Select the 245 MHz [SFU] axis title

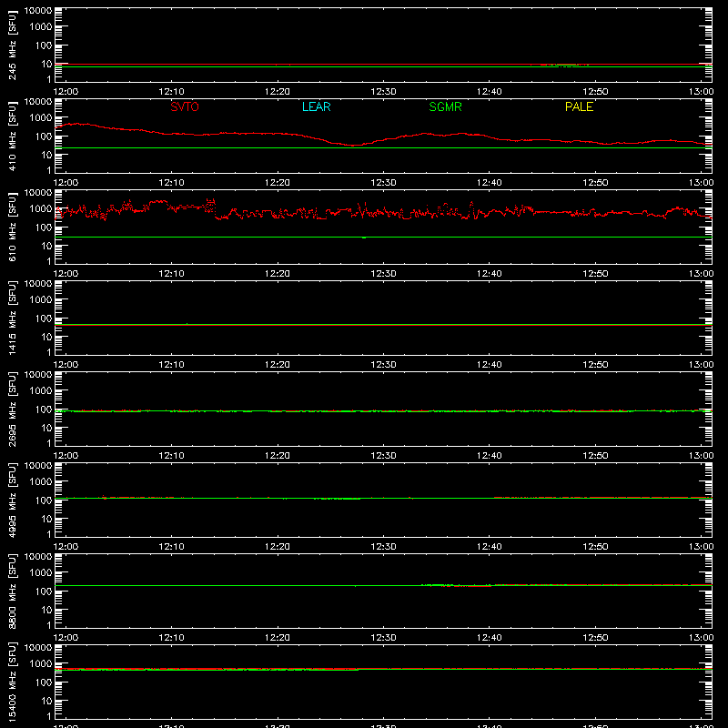[12, 45]
